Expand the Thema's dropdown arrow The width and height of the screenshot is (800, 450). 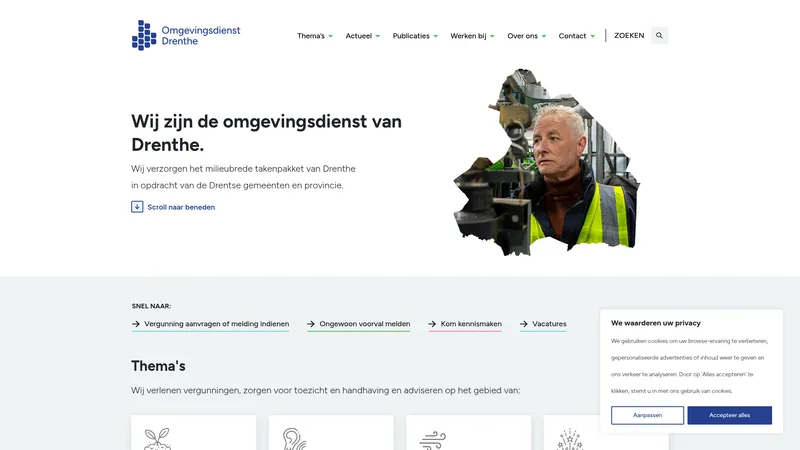(x=331, y=36)
